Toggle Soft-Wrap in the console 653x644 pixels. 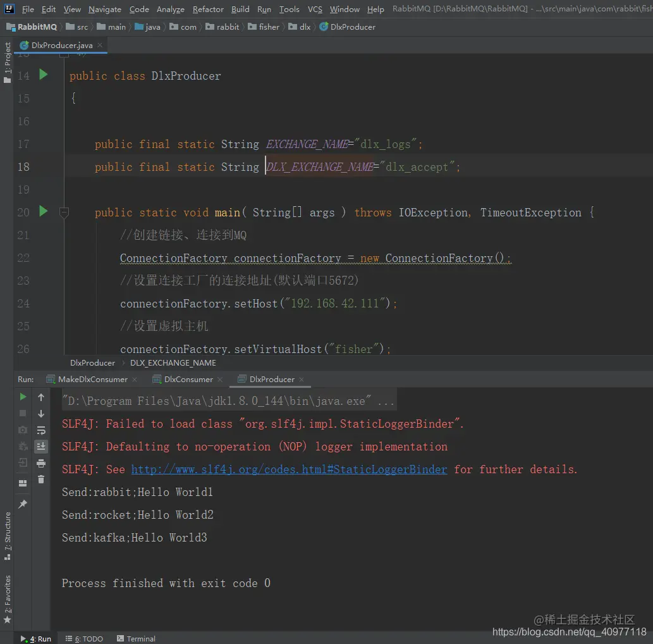[41, 430]
